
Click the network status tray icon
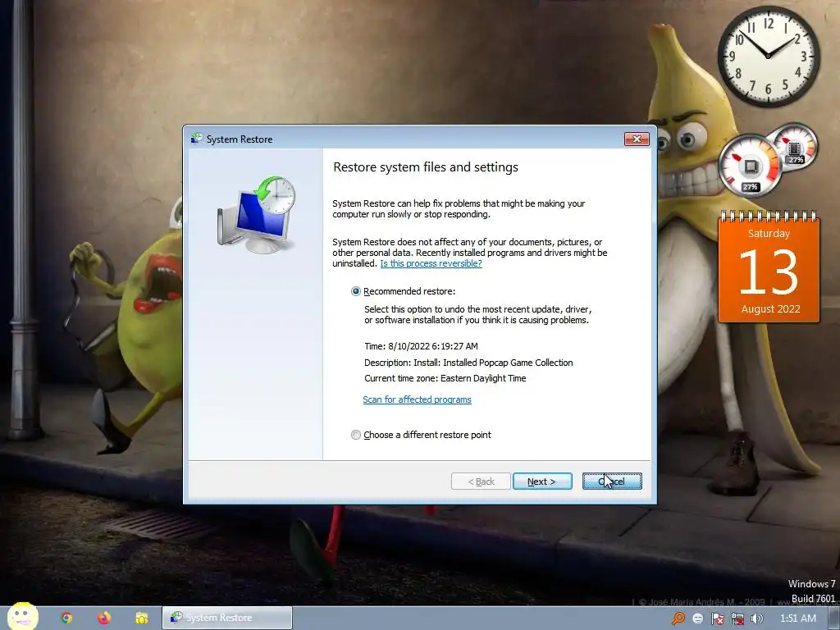pyautogui.click(x=737, y=619)
